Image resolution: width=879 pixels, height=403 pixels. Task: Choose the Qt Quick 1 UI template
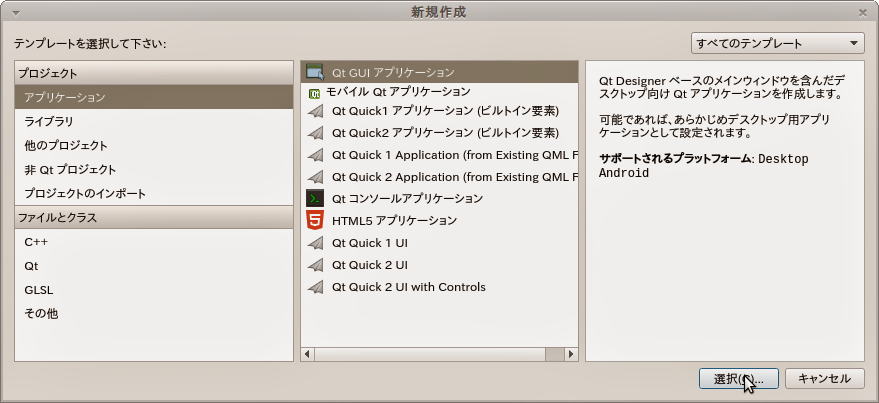click(x=440, y=243)
